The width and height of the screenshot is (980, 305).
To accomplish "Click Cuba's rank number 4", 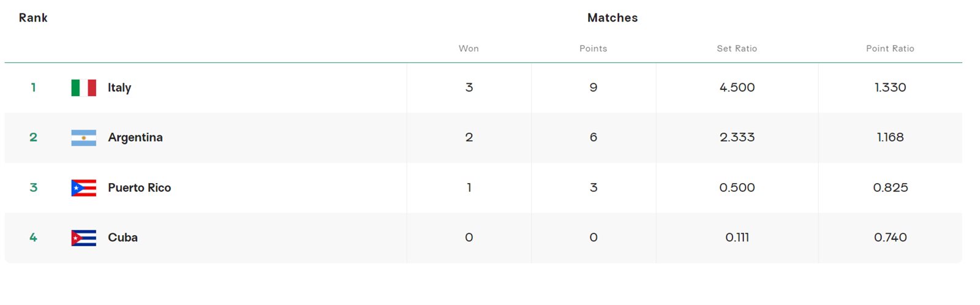I will [34, 238].
